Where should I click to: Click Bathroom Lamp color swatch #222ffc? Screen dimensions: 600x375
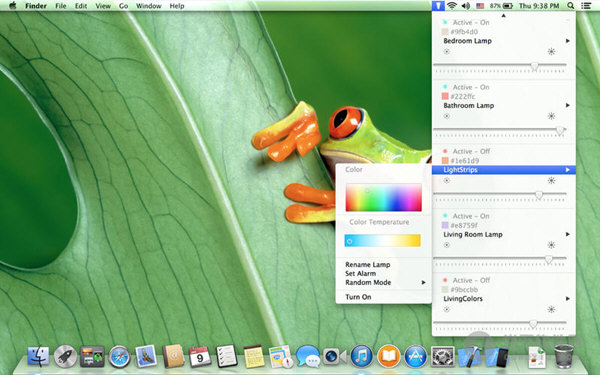point(445,96)
